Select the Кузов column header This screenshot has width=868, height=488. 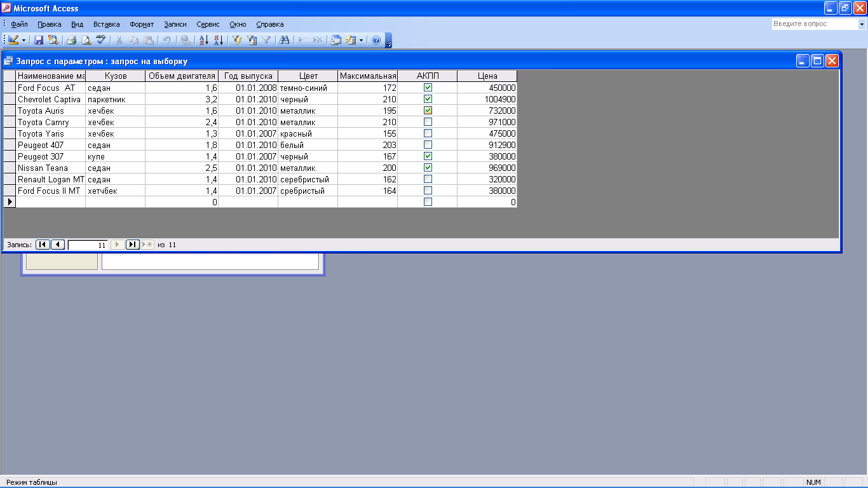116,76
